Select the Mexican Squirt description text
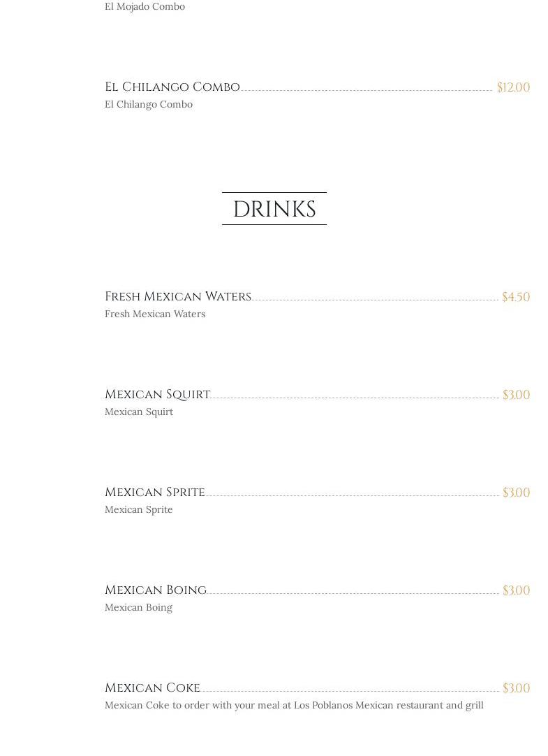Screen dimensions: 548x756 pyautogui.click(x=138, y=412)
